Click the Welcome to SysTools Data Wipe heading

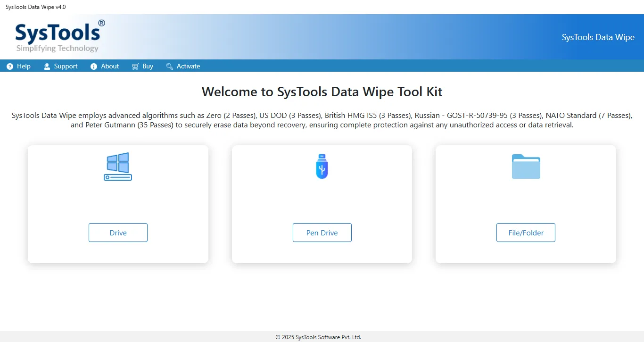click(x=322, y=92)
